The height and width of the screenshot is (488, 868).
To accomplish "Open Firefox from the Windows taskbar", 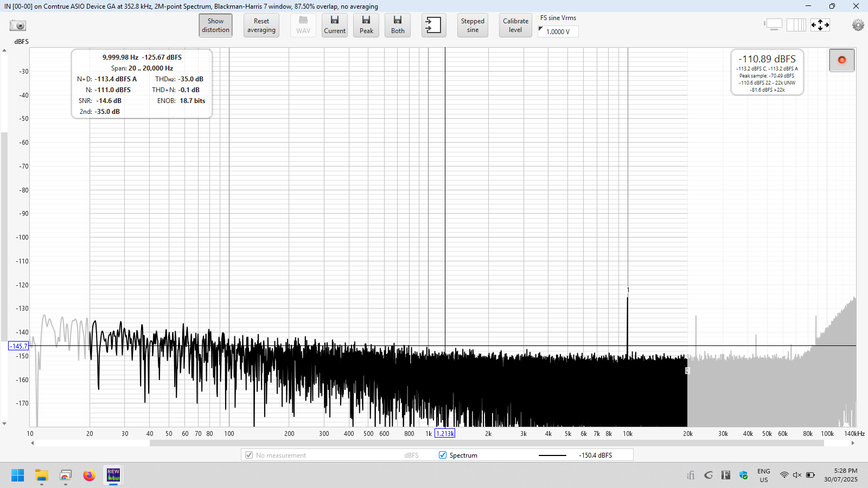I will 89,476.
